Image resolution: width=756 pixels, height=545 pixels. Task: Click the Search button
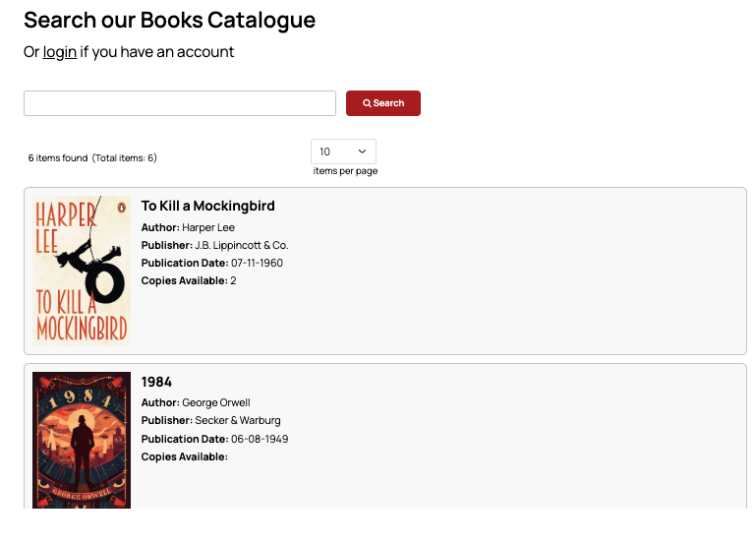point(382,103)
